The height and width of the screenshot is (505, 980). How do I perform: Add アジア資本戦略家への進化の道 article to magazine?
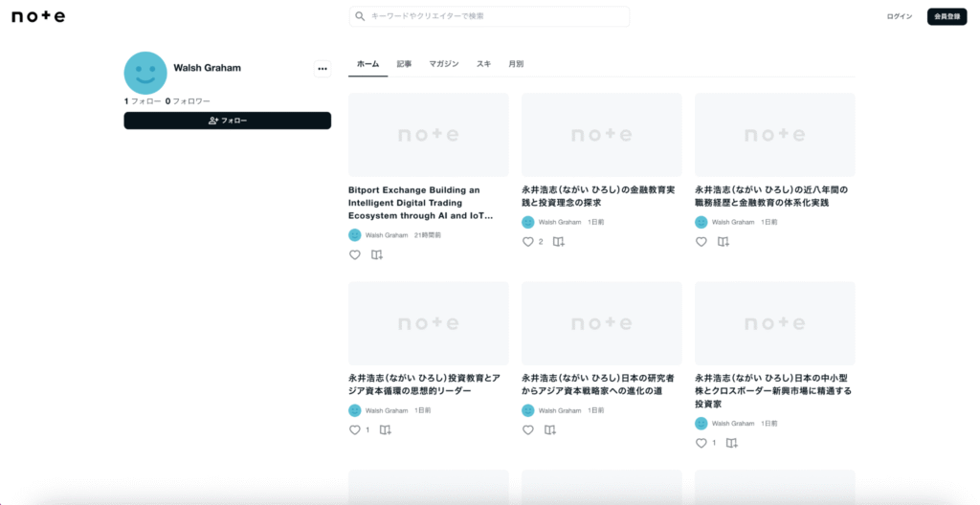[x=550, y=430]
